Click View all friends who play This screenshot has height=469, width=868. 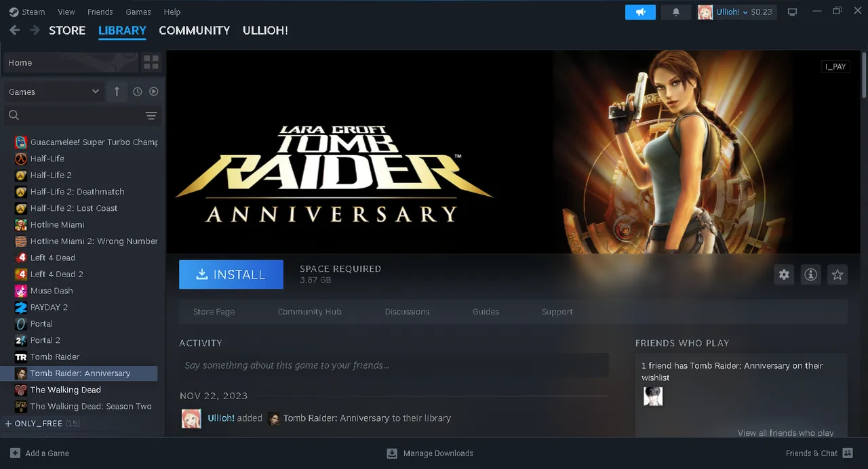(786, 433)
